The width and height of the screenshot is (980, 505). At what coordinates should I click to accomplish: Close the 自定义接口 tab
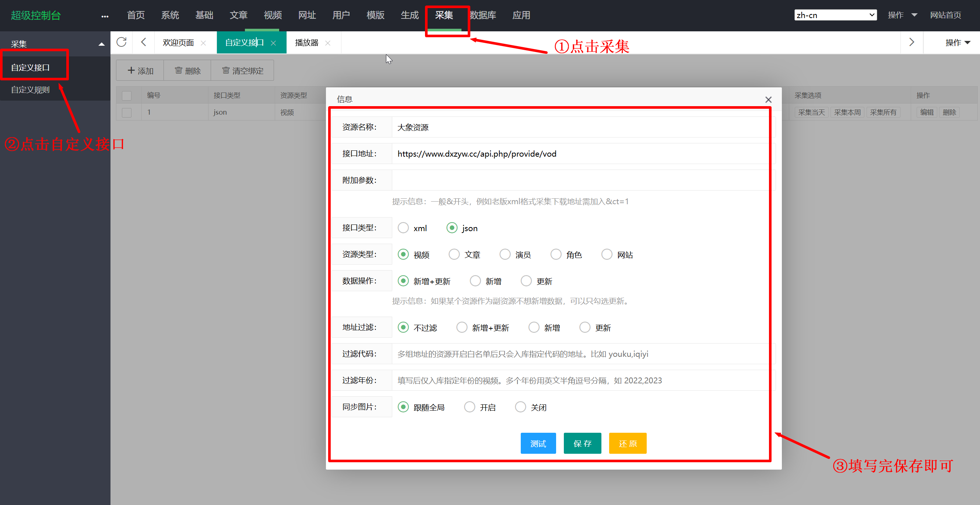click(273, 43)
